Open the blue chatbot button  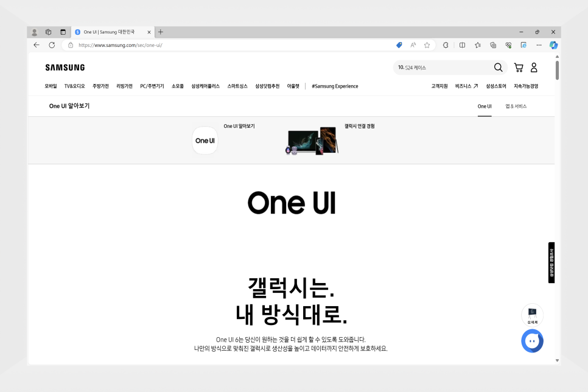tap(532, 341)
